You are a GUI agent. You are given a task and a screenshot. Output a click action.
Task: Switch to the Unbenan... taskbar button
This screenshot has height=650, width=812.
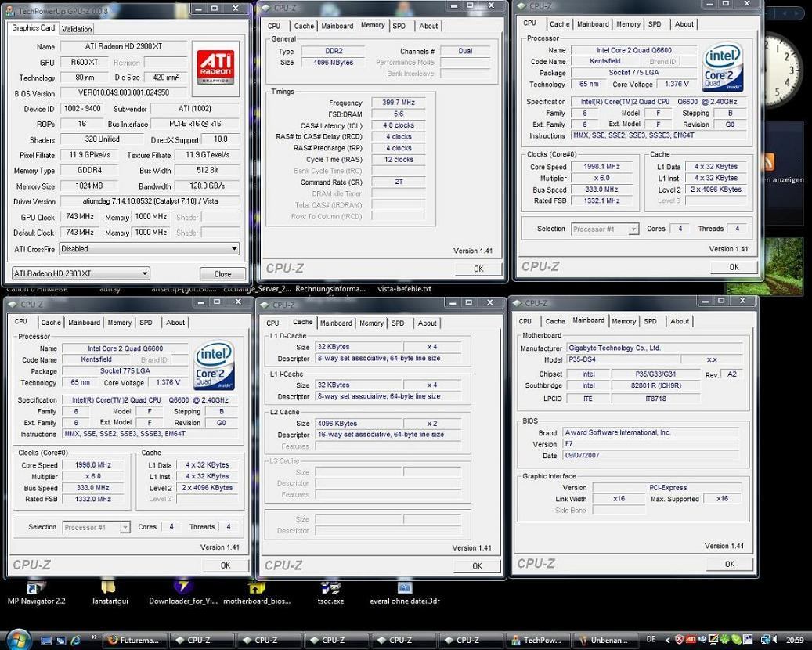click(x=604, y=640)
